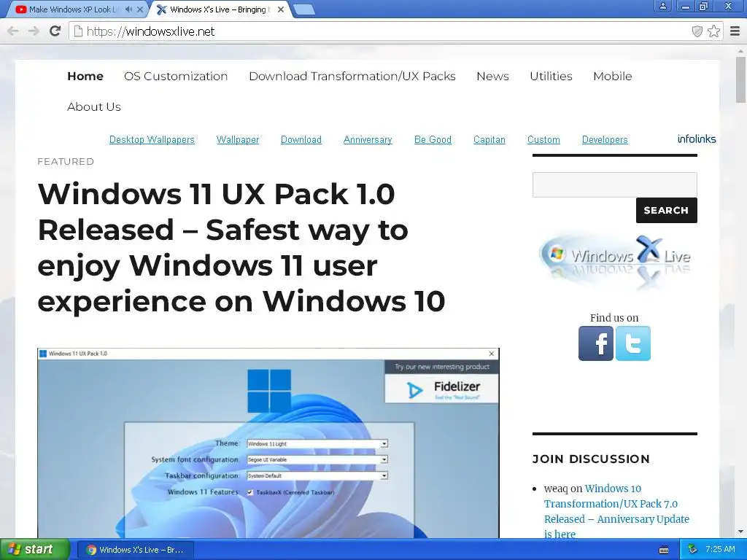Viewport: 747px width, 560px height.
Task: Click the user profile icon in title bar
Action: [x=662, y=6]
